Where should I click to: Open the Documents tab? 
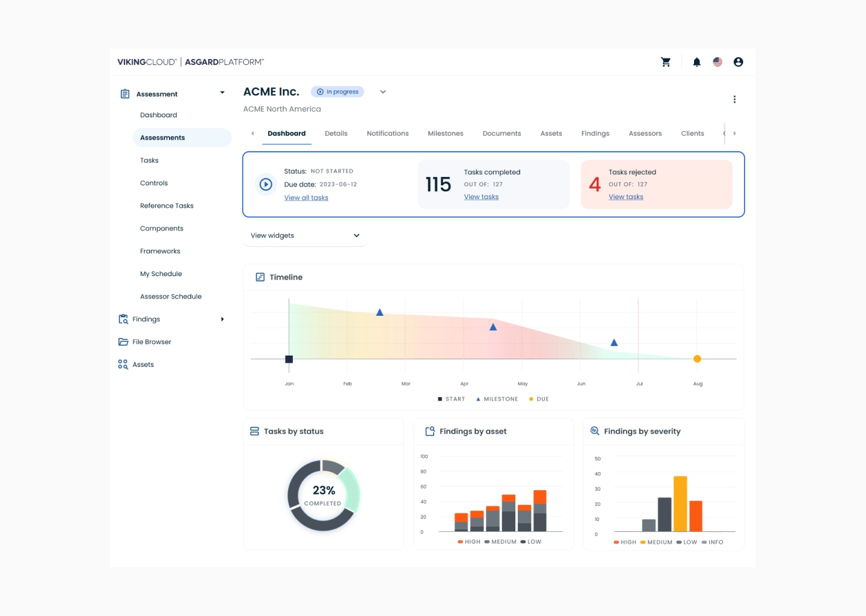coord(502,134)
